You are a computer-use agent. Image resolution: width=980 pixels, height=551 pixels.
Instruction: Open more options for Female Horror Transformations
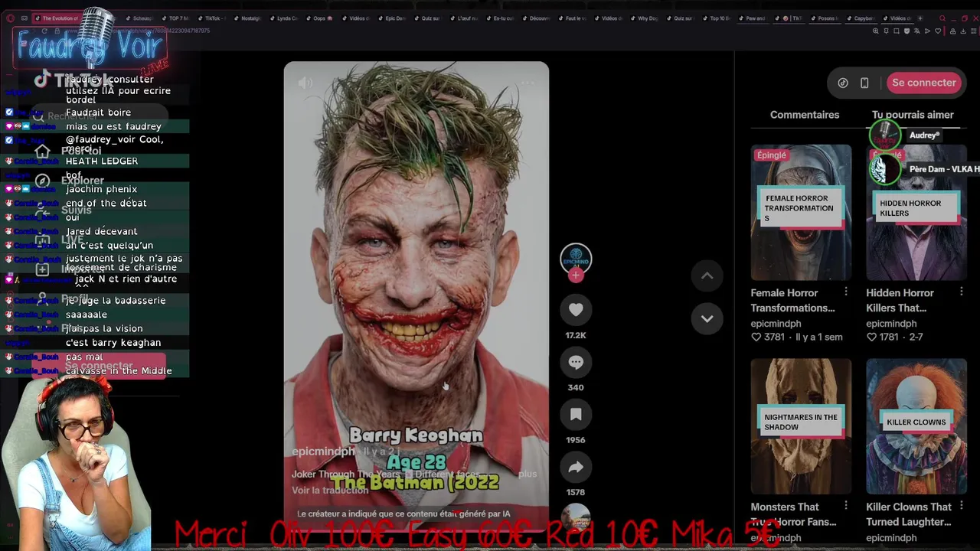846,292
